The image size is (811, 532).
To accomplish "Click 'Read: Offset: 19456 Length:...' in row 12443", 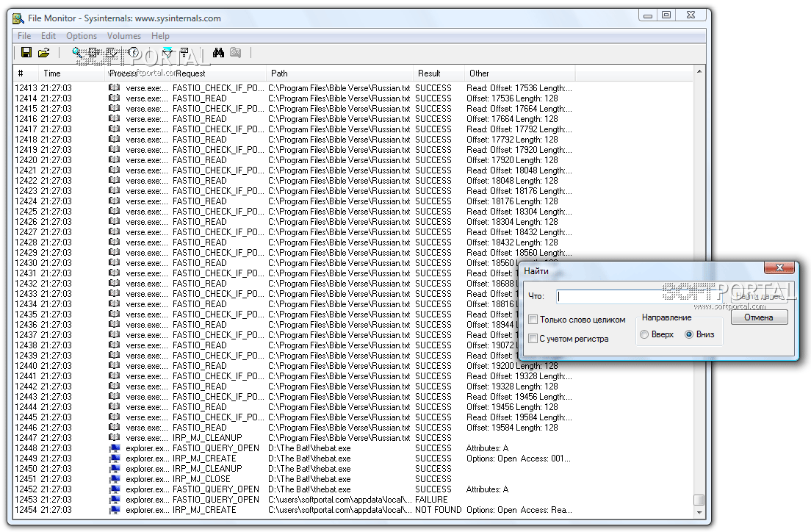I will point(519,397).
